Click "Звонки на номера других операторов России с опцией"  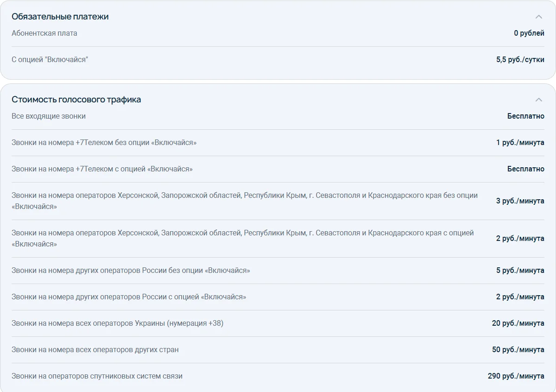click(129, 297)
